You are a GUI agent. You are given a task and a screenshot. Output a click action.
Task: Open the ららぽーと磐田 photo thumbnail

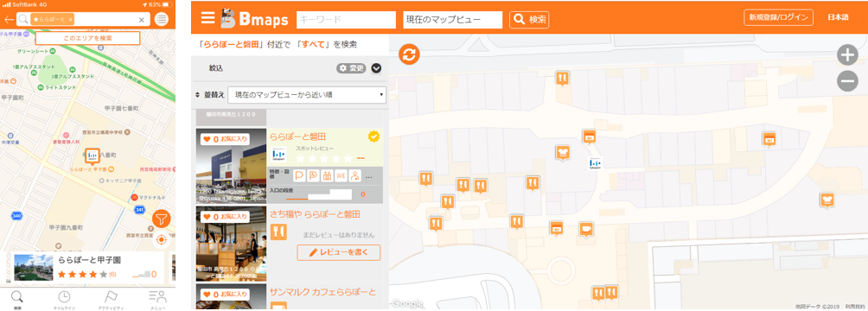(x=231, y=167)
